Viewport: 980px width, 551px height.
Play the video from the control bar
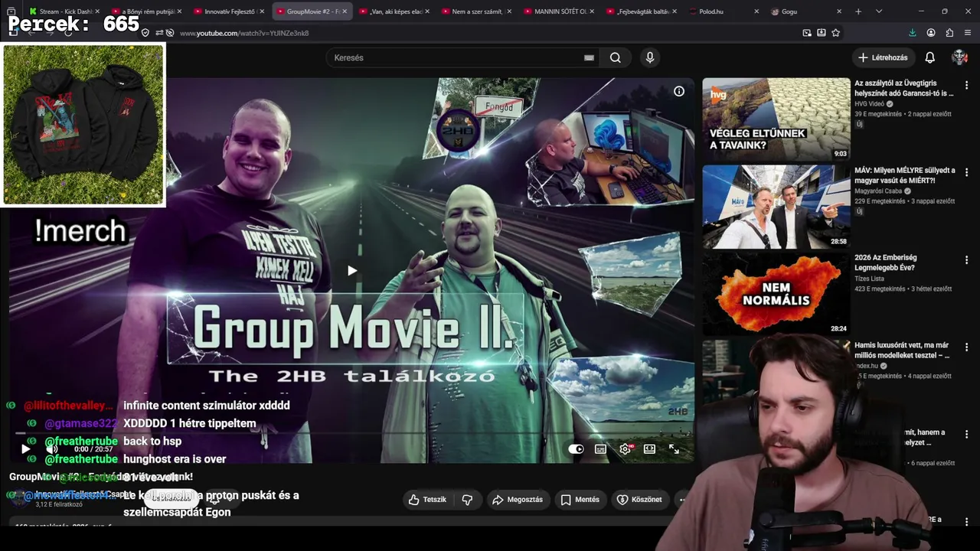25,449
